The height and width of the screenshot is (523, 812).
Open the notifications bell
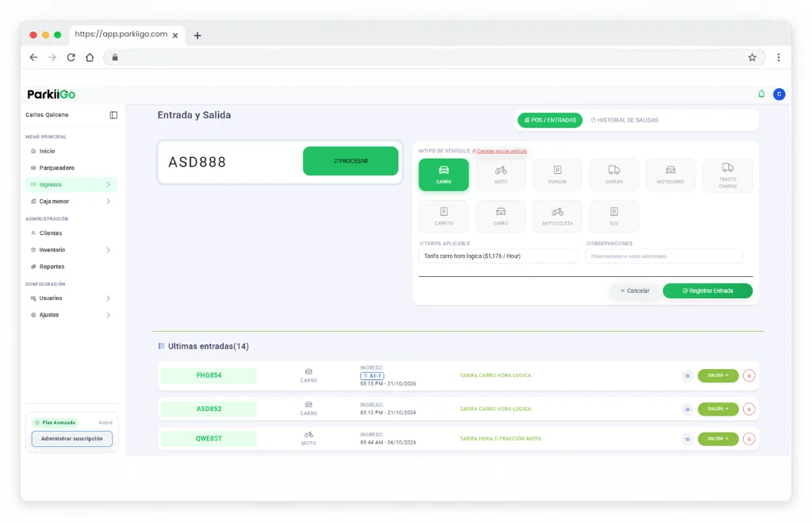[x=761, y=94]
